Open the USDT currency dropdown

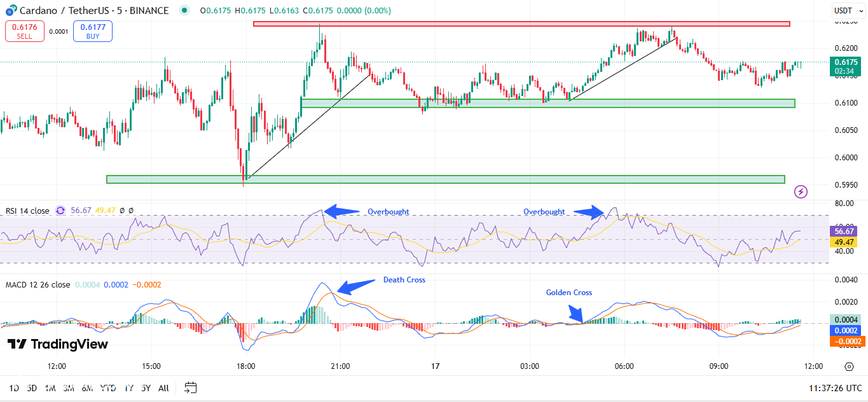[x=848, y=11]
